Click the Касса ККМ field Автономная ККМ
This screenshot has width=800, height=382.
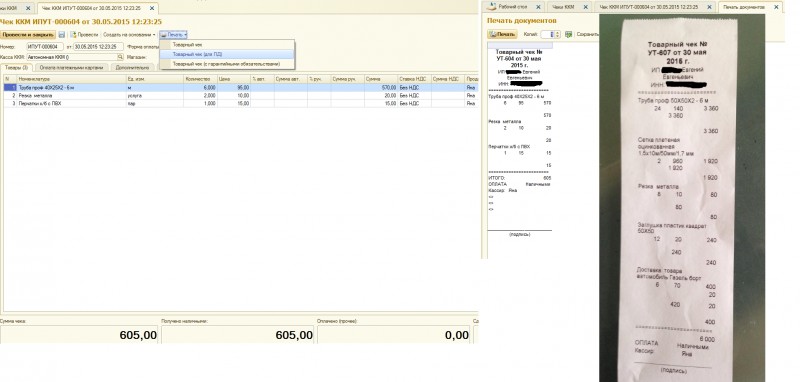coord(72,57)
